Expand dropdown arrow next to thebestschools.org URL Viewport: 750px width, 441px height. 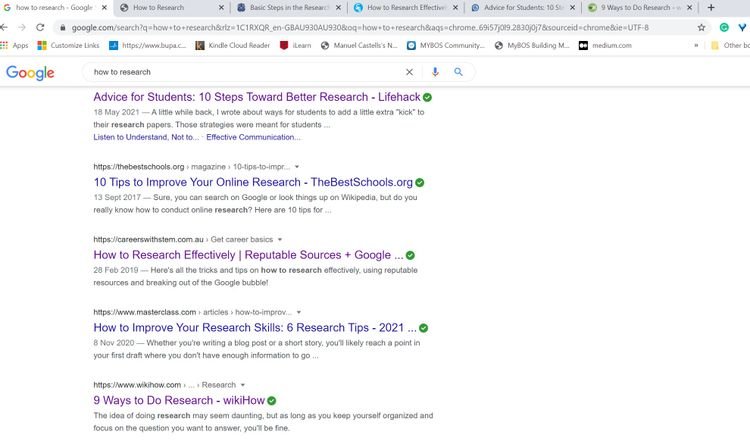298,167
